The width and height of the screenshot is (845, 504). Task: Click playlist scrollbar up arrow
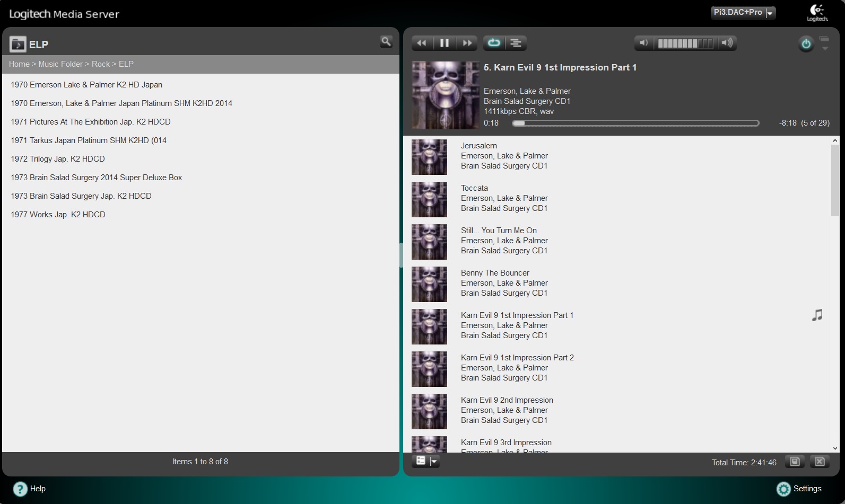tap(835, 140)
